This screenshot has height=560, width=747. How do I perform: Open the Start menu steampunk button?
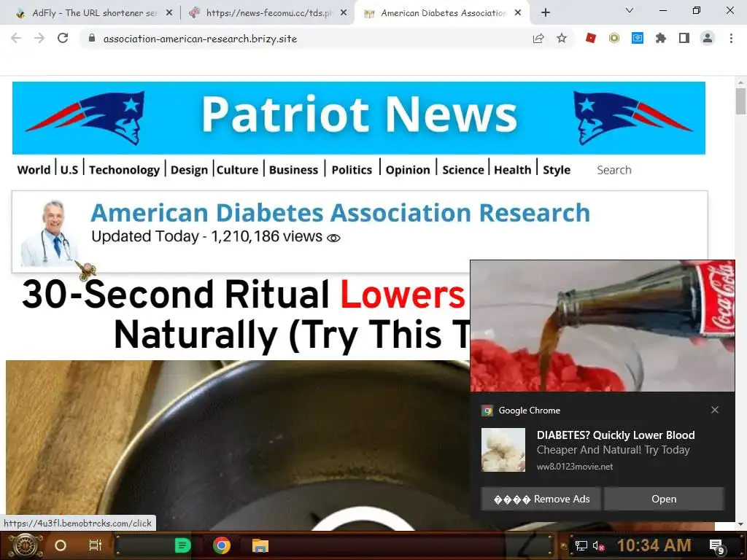26,545
